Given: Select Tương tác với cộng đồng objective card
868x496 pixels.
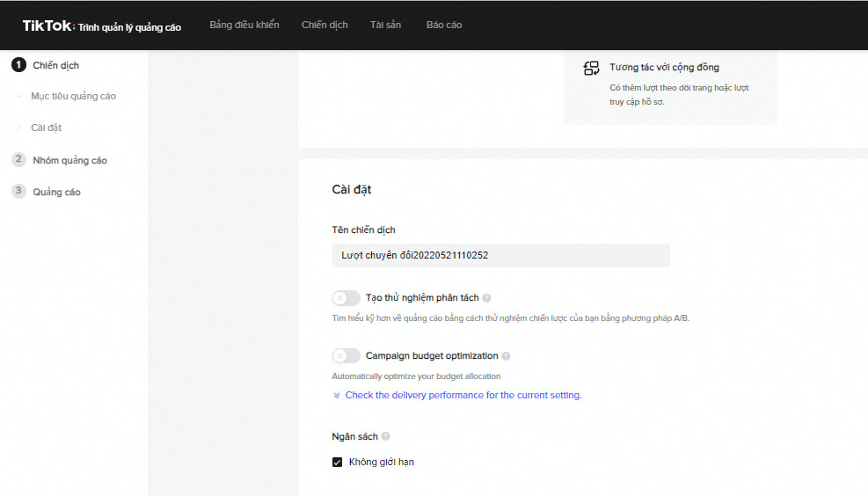Looking at the screenshot, I should click(670, 84).
